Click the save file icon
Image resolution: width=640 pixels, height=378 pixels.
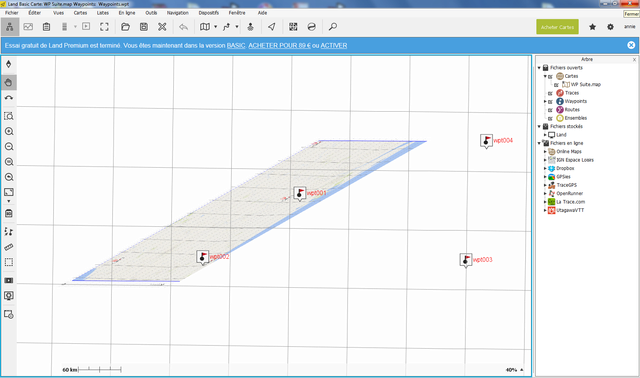[x=144, y=27]
